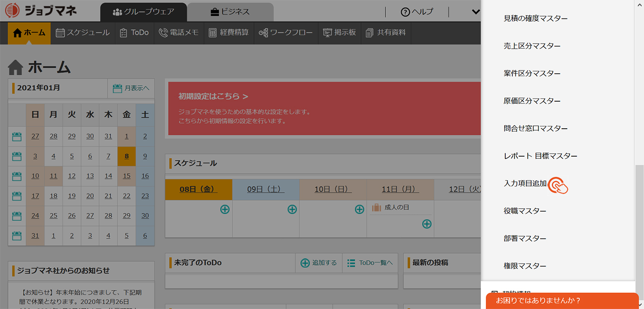The height and width of the screenshot is (309, 644).
Task: Select 権限マスター in side menu
Action: click(525, 265)
